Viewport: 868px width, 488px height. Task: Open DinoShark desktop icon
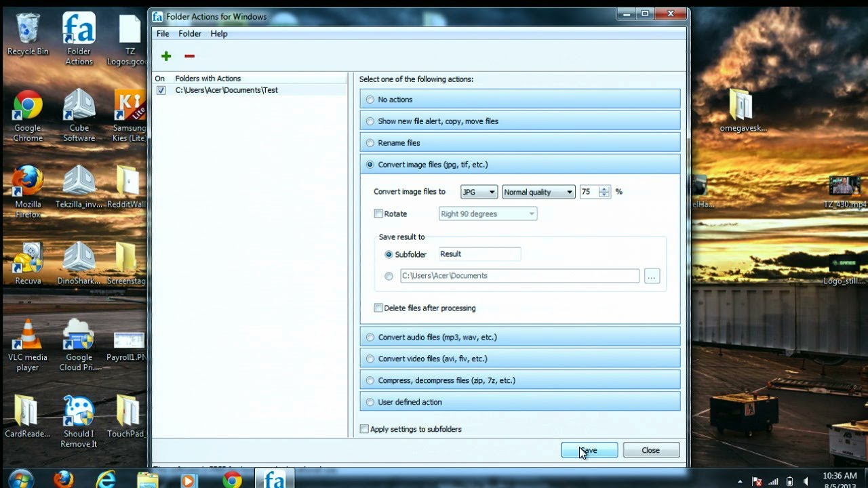point(79,264)
